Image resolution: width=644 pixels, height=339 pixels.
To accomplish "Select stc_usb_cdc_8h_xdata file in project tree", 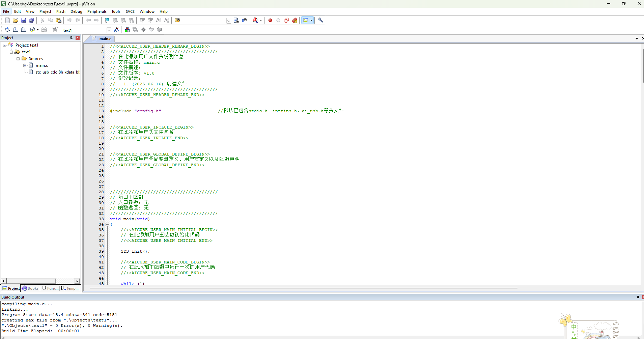I will click(x=57, y=72).
